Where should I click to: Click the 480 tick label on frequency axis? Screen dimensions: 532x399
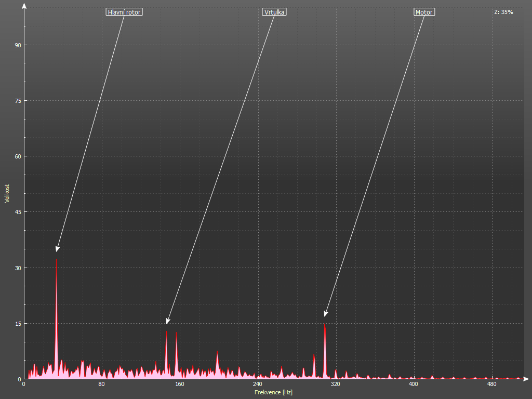click(x=491, y=384)
